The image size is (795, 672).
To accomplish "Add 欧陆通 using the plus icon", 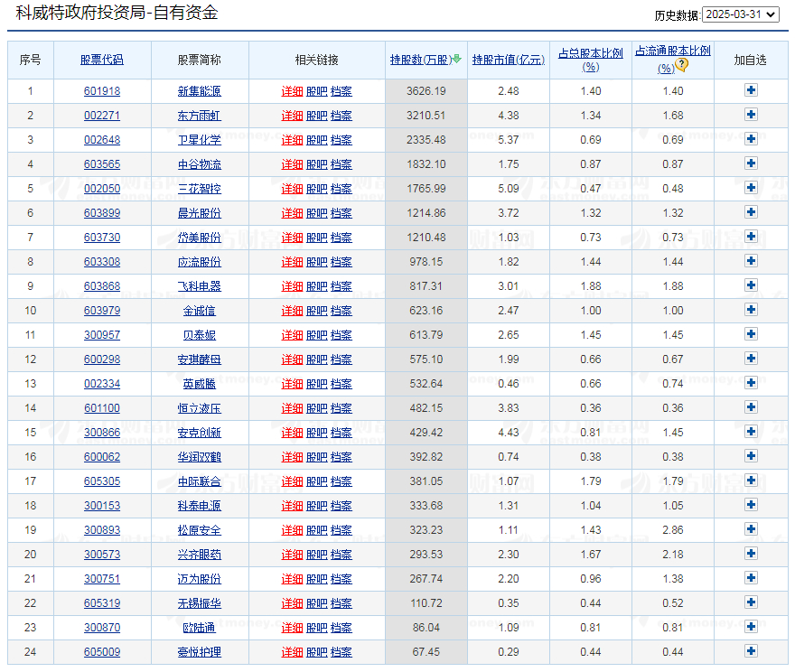I will coord(751,628).
